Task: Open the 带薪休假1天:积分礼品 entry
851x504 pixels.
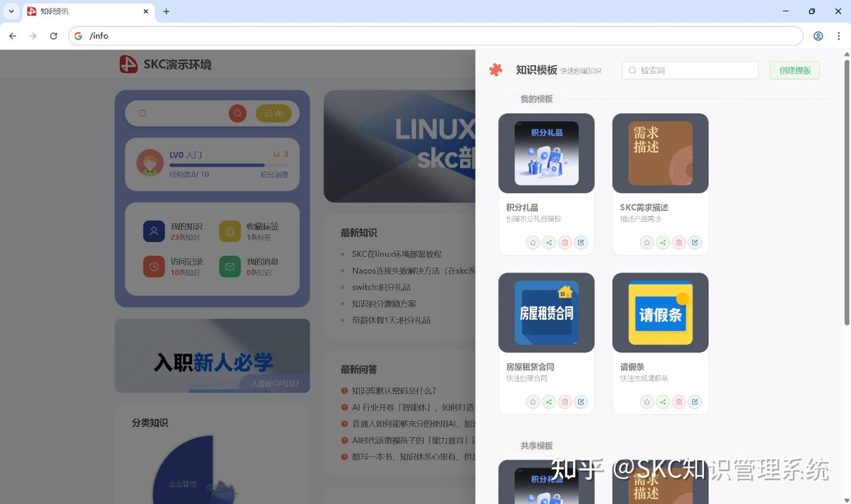Action: [x=391, y=320]
